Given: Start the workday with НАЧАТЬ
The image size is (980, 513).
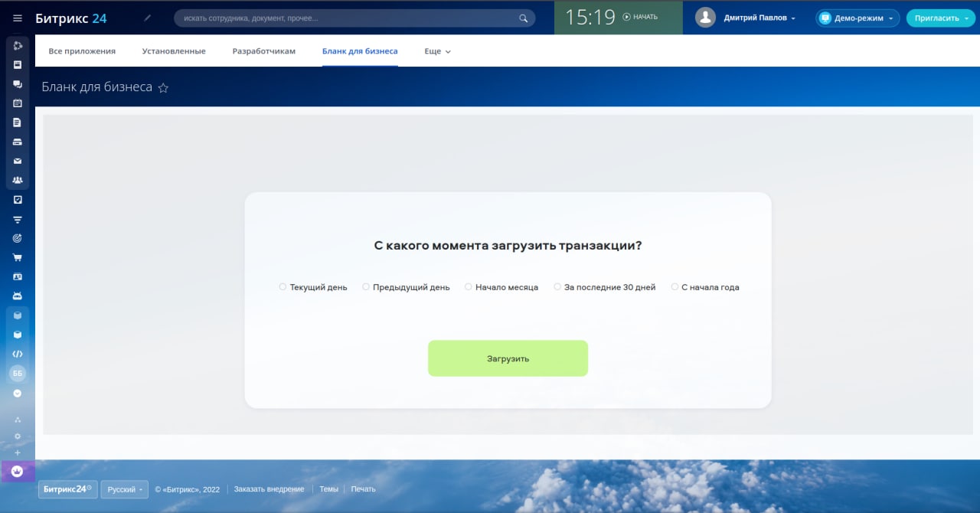Looking at the screenshot, I should [640, 17].
